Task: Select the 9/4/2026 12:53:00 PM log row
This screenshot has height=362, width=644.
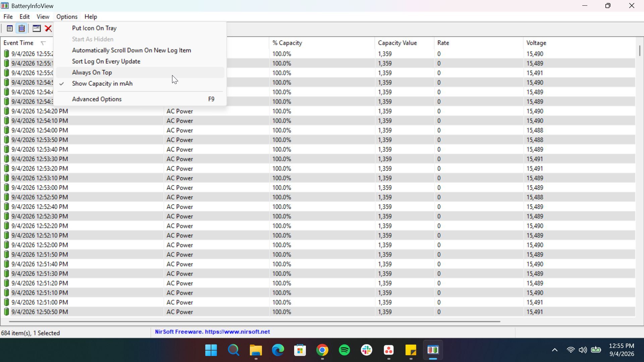Action: click(318, 188)
